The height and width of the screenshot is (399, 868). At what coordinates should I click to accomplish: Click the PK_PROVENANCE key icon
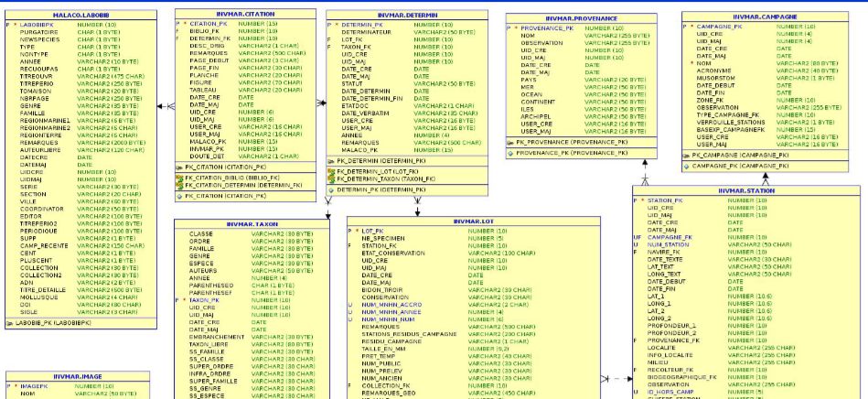pos(511,143)
